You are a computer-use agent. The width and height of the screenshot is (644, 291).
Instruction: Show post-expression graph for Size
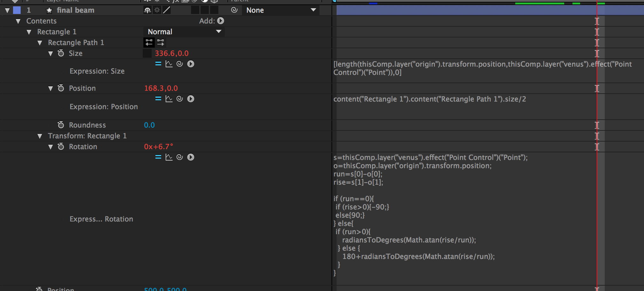[x=169, y=64]
